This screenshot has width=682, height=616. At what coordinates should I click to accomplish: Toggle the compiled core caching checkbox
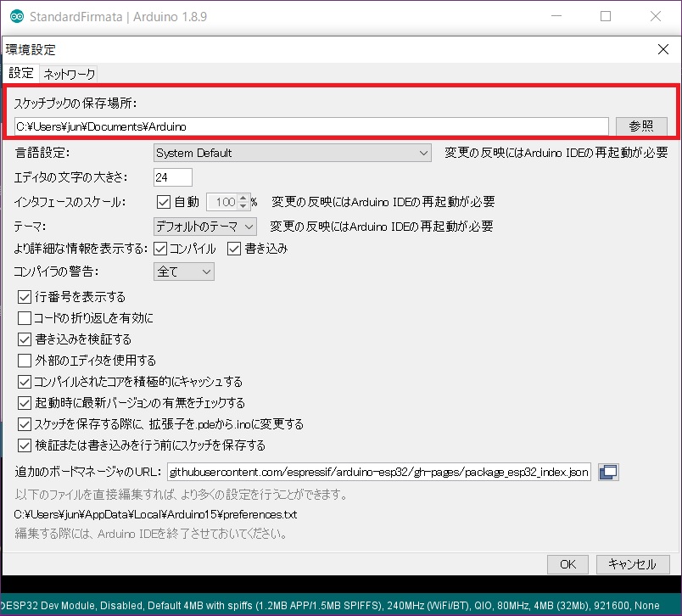(25, 382)
